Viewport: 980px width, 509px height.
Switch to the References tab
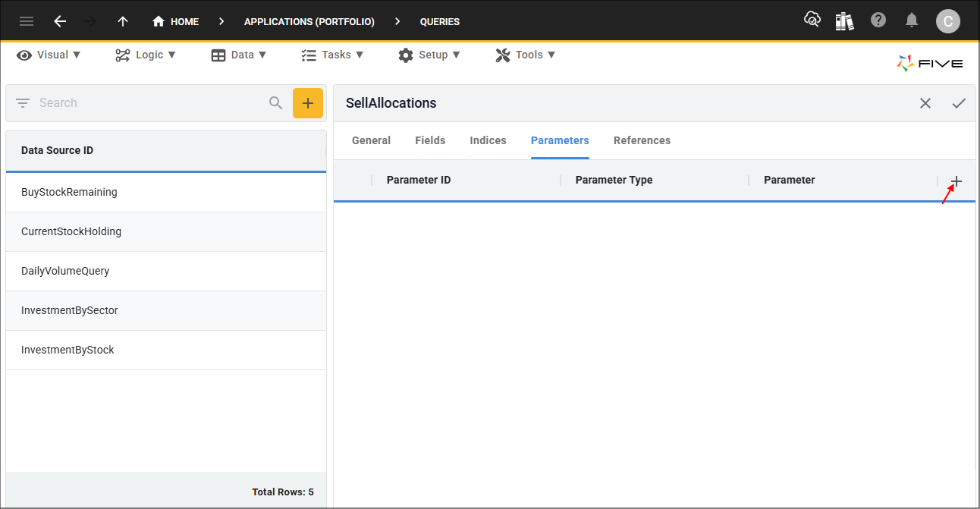click(x=642, y=140)
